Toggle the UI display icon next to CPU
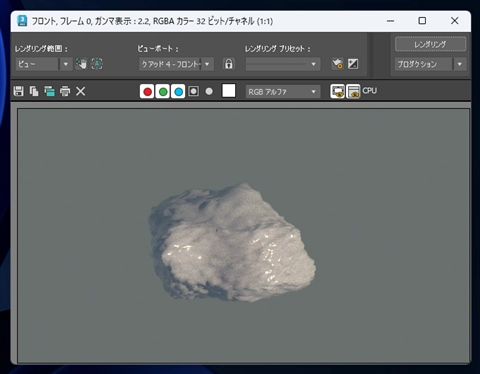Viewport: 480px width, 374px height. pyautogui.click(x=353, y=91)
